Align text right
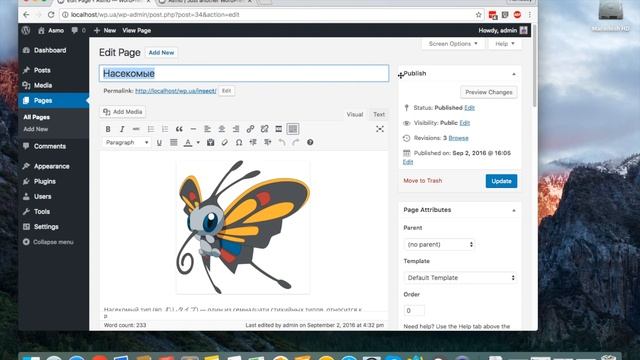Viewport: 640px width, 360px height. (x=236, y=129)
